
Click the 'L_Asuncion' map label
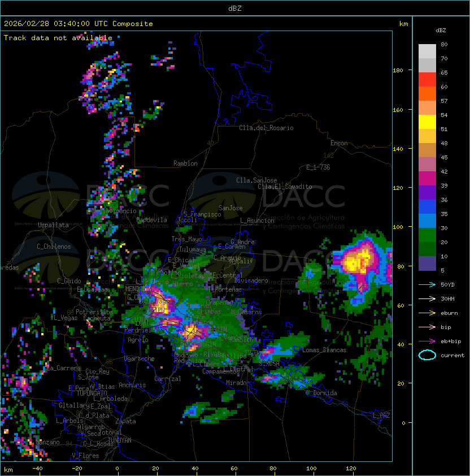[257, 220]
